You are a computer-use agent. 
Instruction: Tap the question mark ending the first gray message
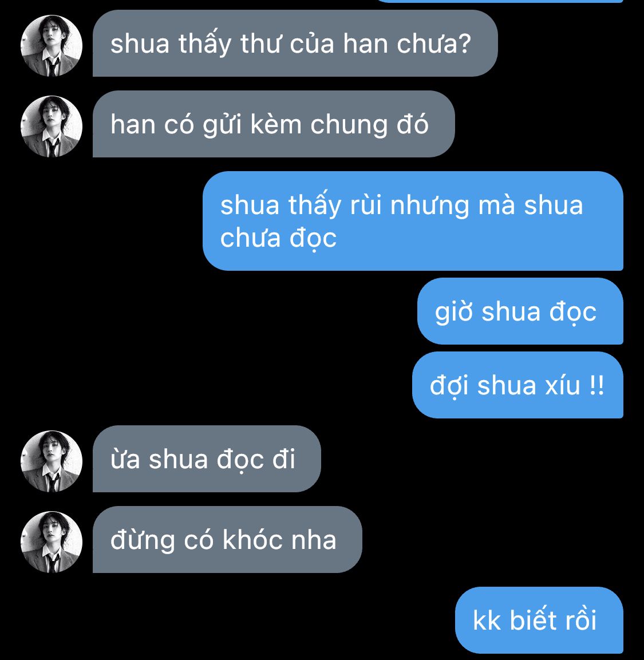tap(464, 43)
